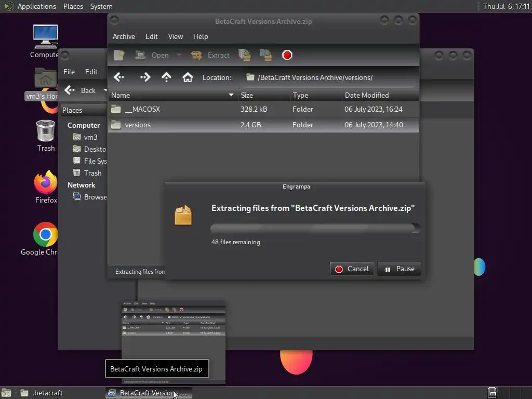Click the "48 files remaining" text
This screenshot has height=399, width=532.
coord(236,242)
